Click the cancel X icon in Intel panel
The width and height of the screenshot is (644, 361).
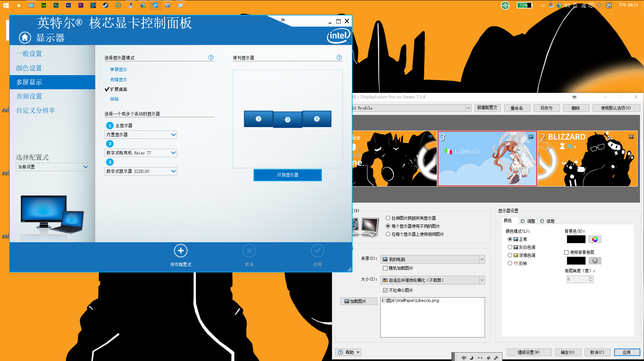249,251
